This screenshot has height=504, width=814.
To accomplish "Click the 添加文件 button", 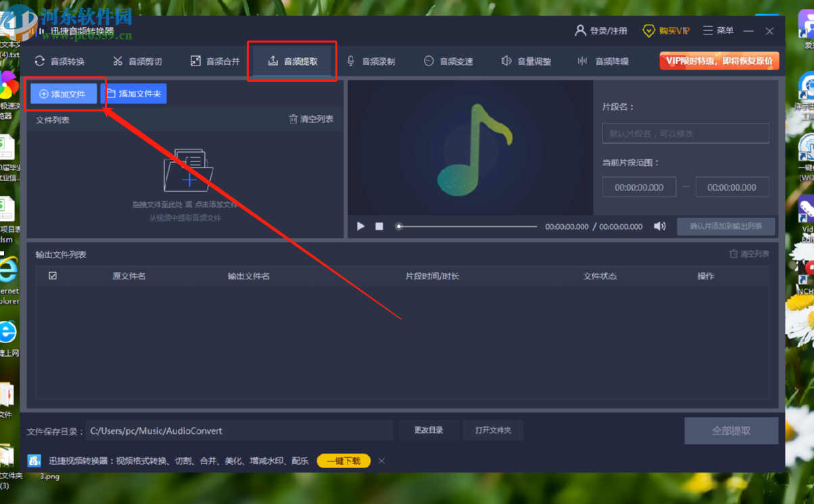I will 64,93.
